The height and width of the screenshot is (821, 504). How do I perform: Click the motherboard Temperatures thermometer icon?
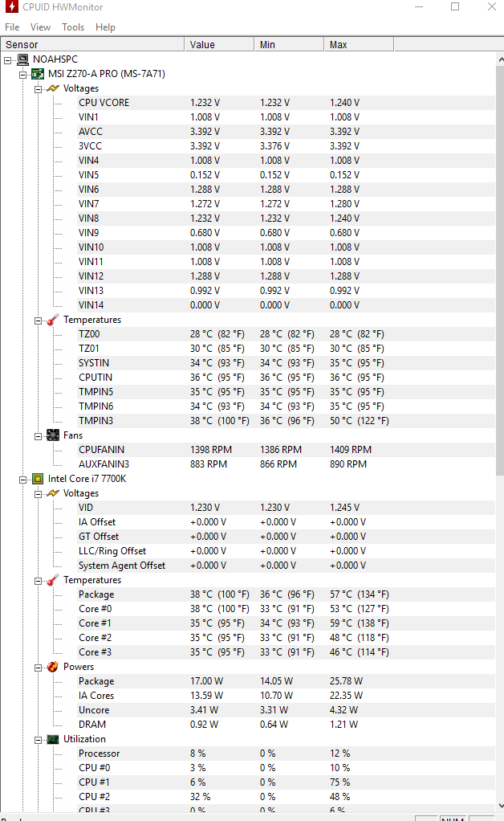[x=53, y=320]
